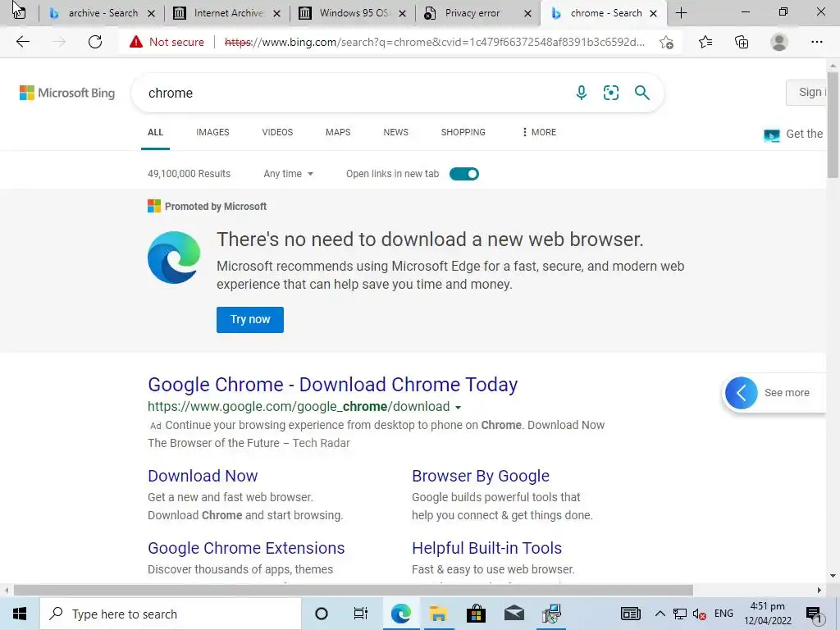840x630 pixels.
Task: Click the Bing magnifier search icon
Action: [641, 93]
